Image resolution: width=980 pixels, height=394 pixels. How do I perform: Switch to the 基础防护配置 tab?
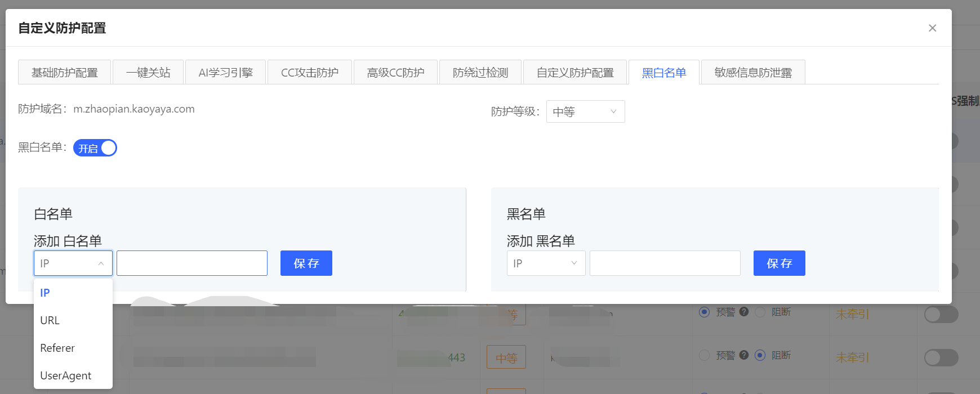(x=64, y=73)
